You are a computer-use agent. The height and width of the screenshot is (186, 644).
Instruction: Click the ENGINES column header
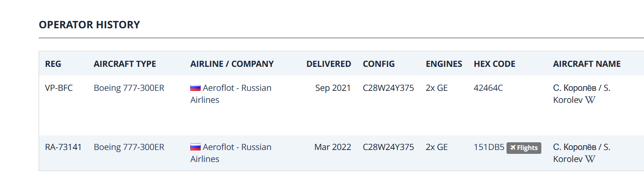(444, 64)
